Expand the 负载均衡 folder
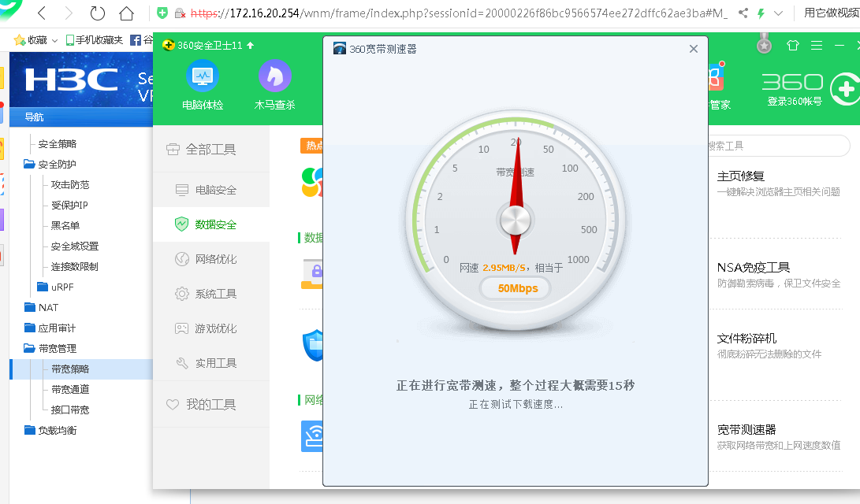 pos(30,430)
